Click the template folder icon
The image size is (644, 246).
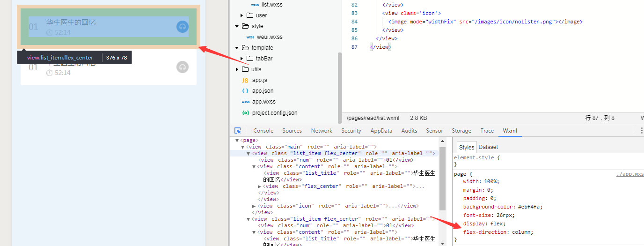click(x=245, y=48)
